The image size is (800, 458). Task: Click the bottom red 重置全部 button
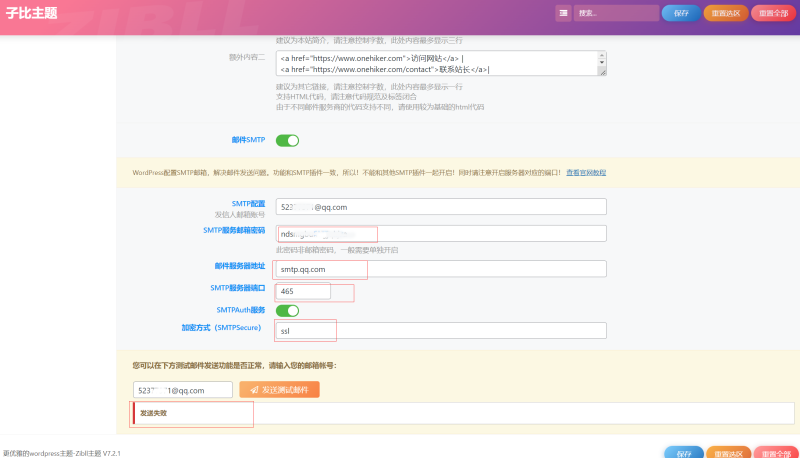(776, 453)
